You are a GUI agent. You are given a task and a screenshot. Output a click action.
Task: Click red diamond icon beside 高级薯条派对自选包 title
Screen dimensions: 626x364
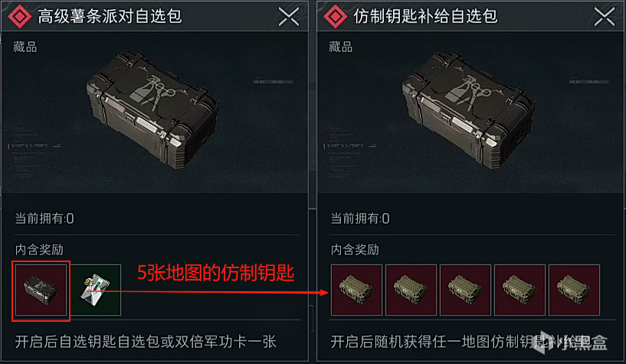click(20, 17)
